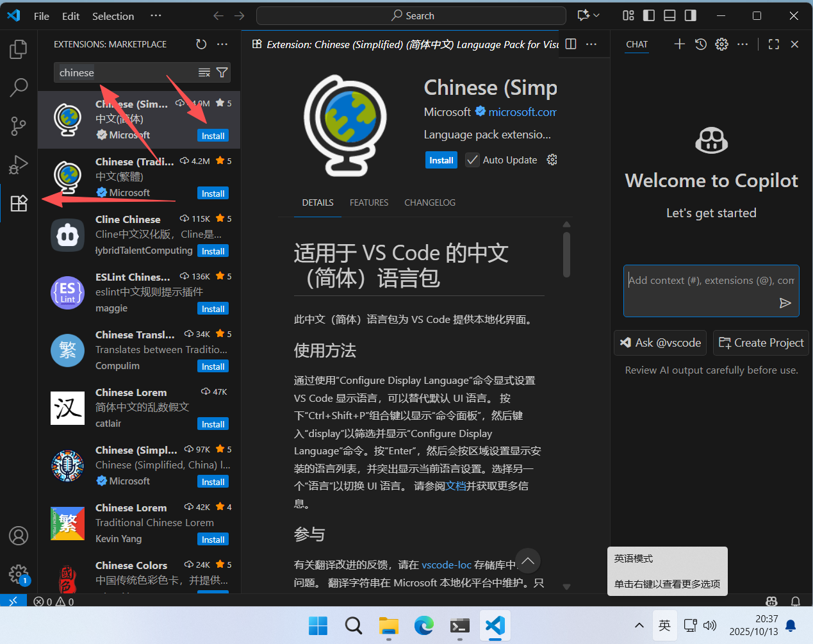Disable Auto Update for the language pack
Image resolution: width=813 pixels, height=644 pixels.
(x=472, y=160)
